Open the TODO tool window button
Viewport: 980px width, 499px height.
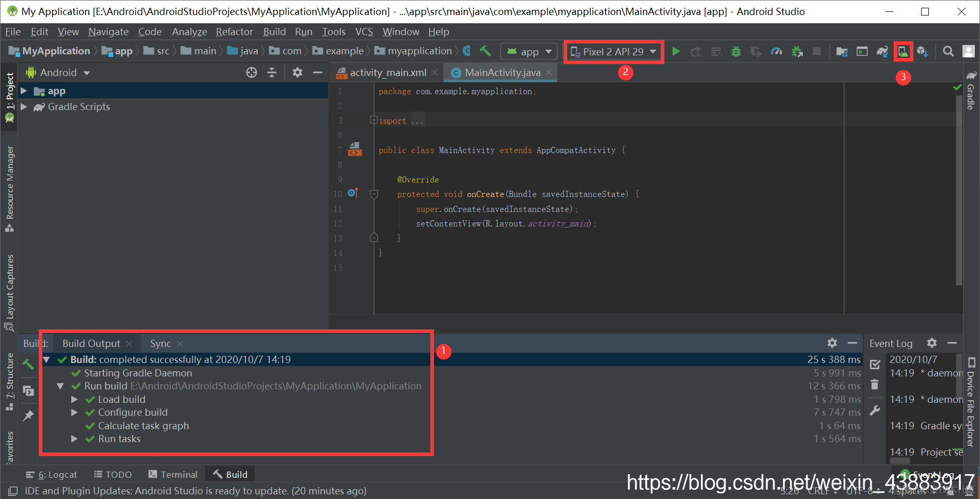(113, 474)
